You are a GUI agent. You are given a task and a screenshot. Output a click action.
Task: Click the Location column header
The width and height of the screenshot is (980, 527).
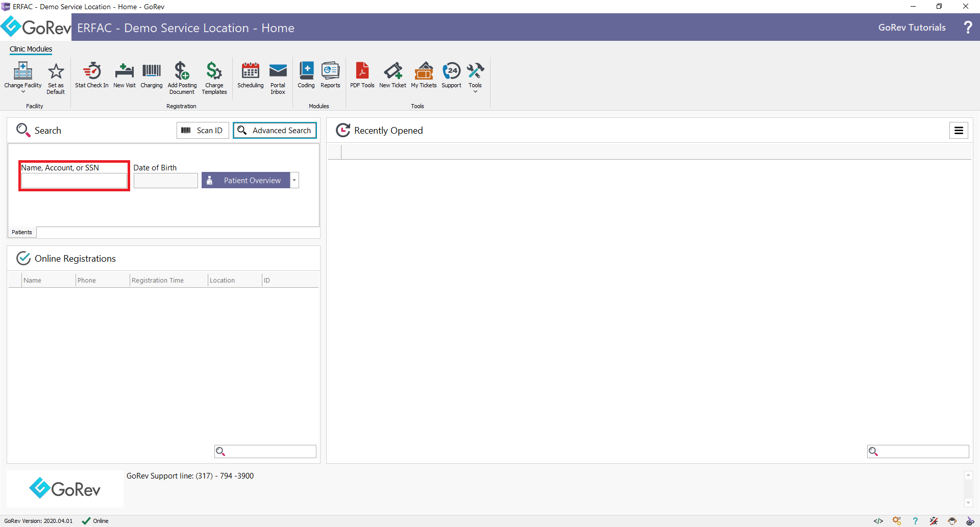click(x=235, y=281)
